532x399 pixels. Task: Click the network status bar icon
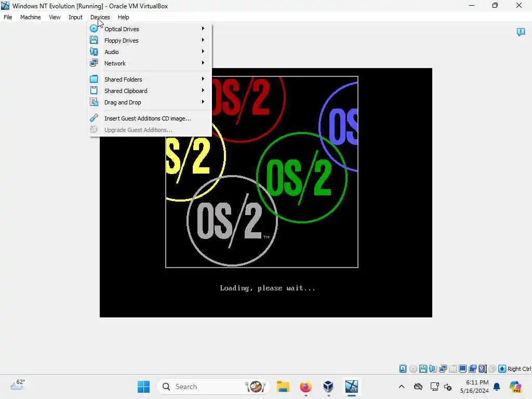click(x=443, y=368)
